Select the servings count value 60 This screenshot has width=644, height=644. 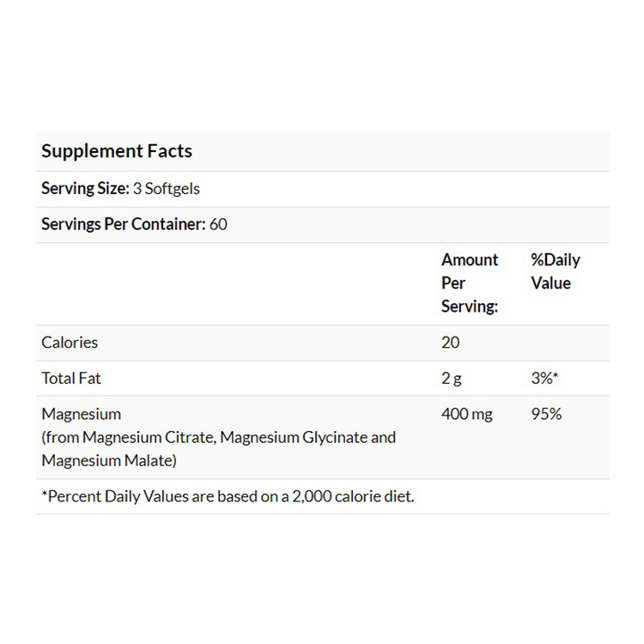click(x=218, y=225)
